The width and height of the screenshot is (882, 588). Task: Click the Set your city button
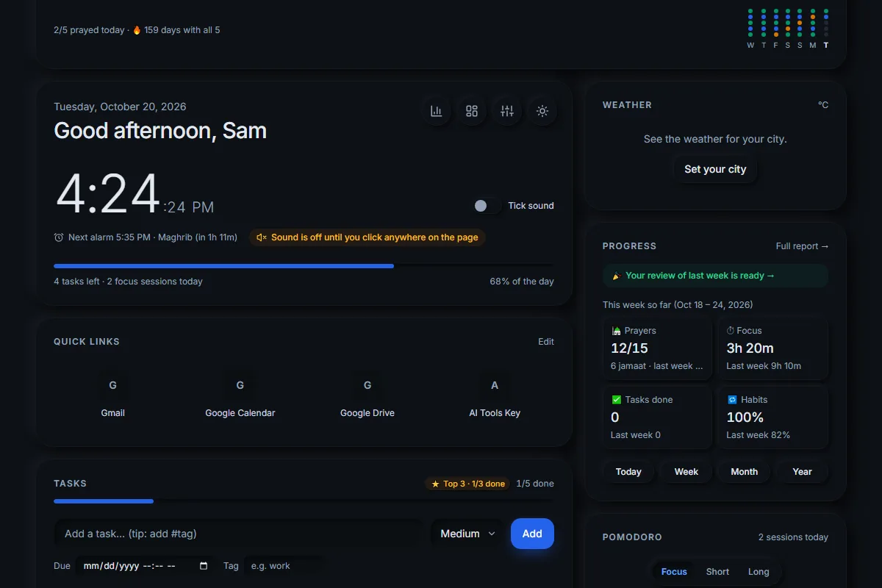coord(715,169)
